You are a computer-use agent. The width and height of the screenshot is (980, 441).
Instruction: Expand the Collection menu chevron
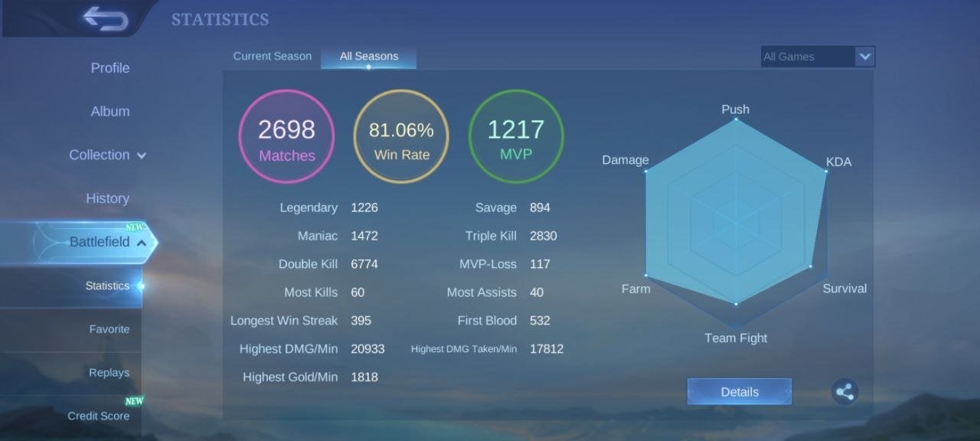click(142, 155)
